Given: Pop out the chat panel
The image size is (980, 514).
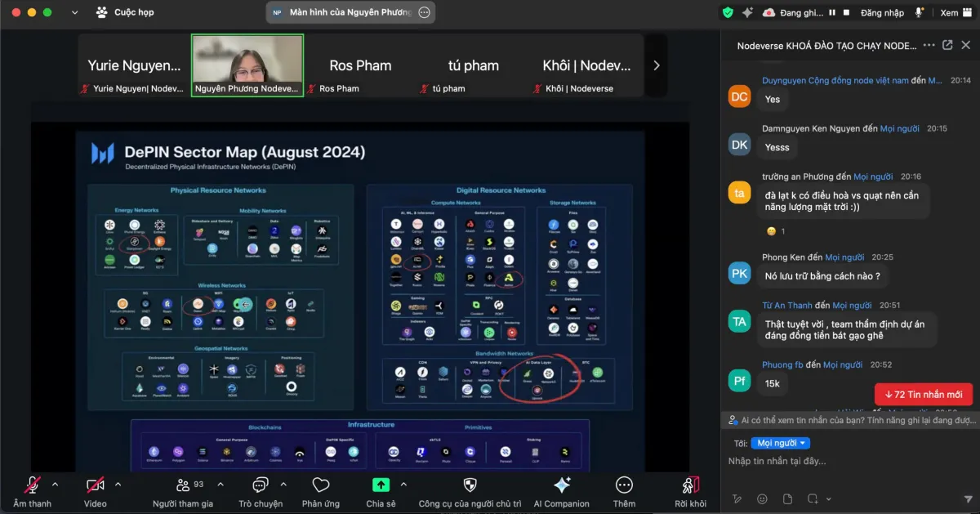Looking at the screenshot, I should [947, 46].
